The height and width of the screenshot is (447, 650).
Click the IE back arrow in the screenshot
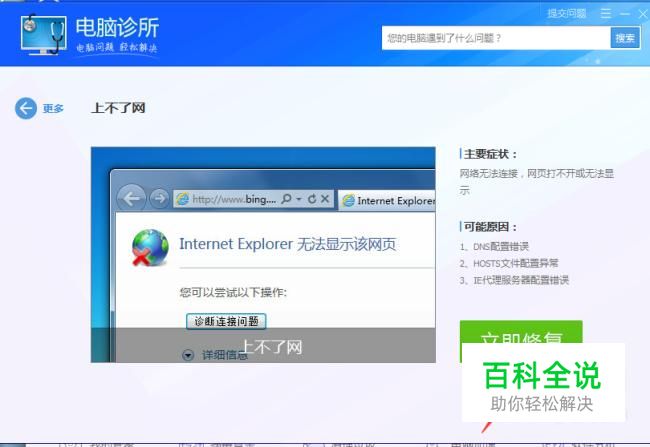[131, 199]
